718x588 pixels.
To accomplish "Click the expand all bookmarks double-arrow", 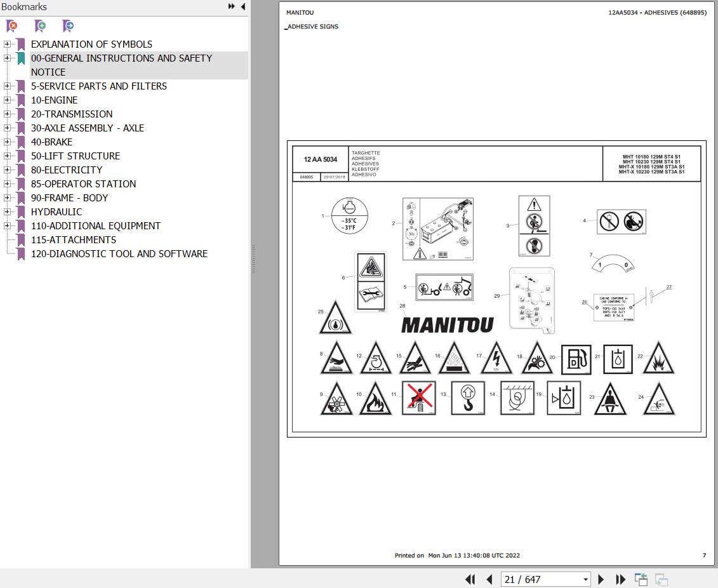I will click(232, 6).
